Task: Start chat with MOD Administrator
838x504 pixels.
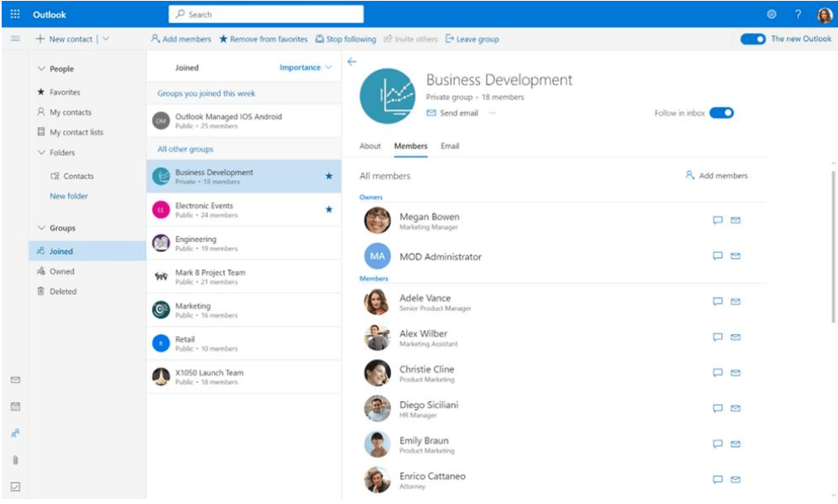Action: [x=718, y=256]
